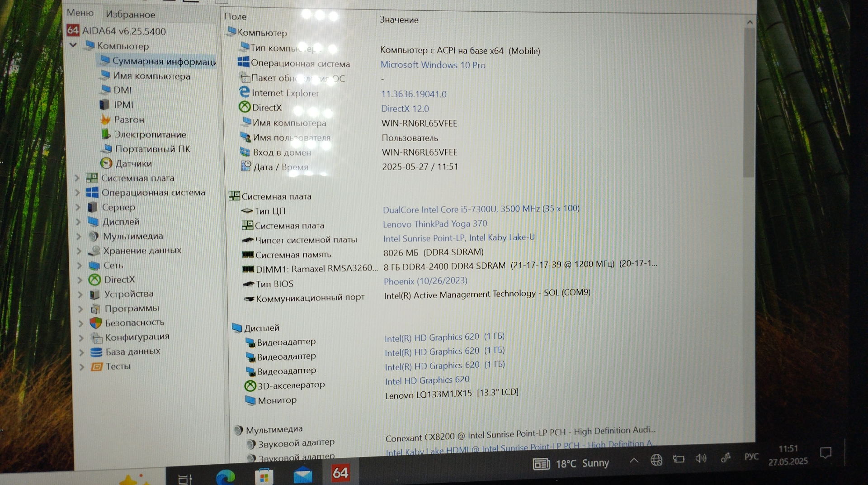Click AIDA64 icon in the taskbar
The width and height of the screenshot is (868, 485).
(x=340, y=473)
